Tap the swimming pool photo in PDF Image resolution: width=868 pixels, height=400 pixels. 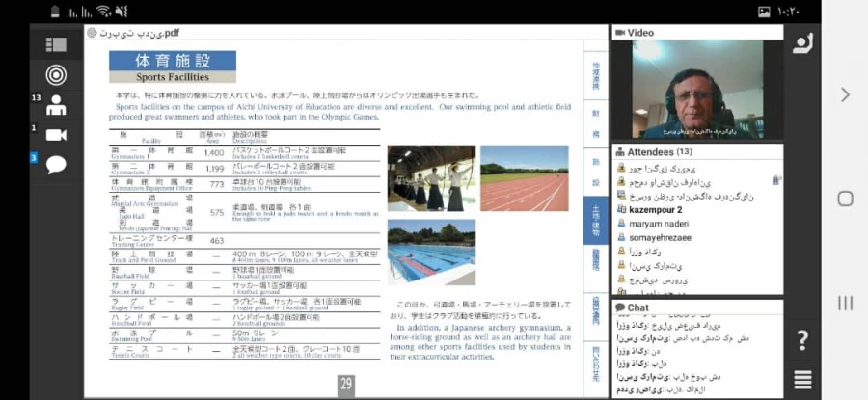pyautogui.click(x=431, y=252)
